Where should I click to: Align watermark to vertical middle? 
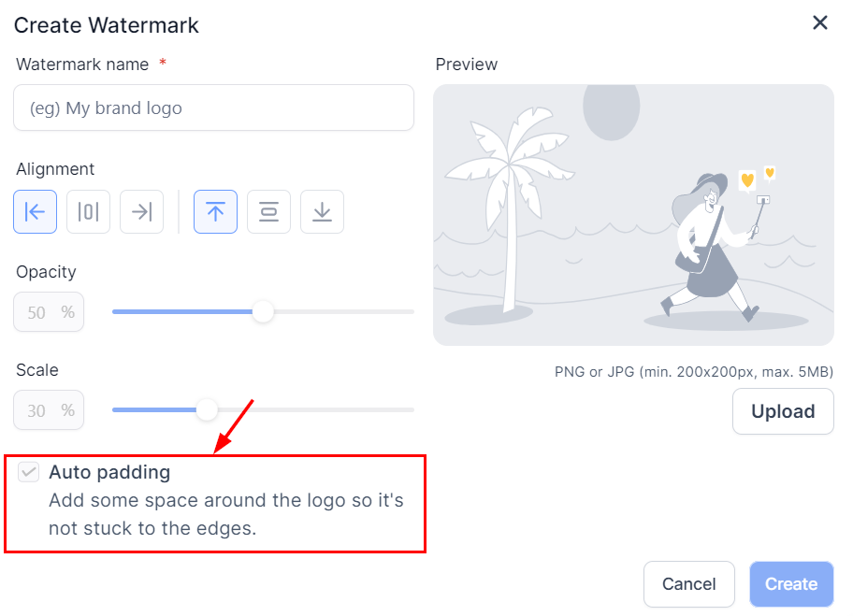tap(268, 212)
